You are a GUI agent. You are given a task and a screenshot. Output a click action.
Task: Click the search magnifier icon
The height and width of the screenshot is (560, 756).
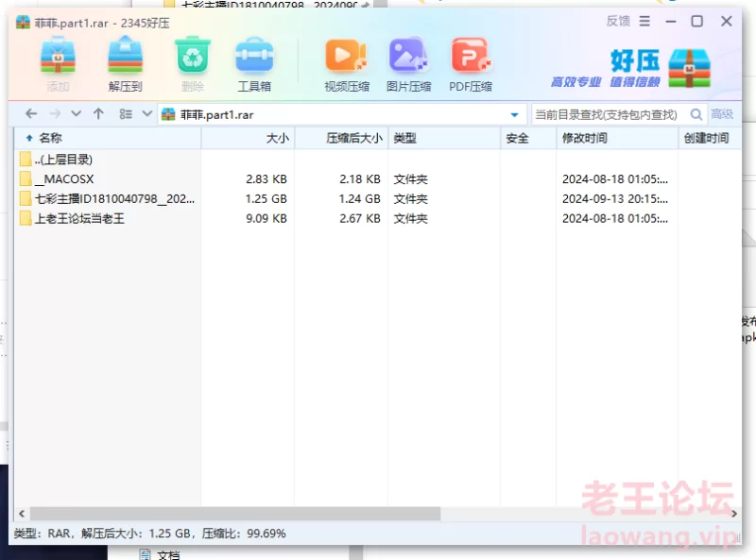[x=696, y=114]
